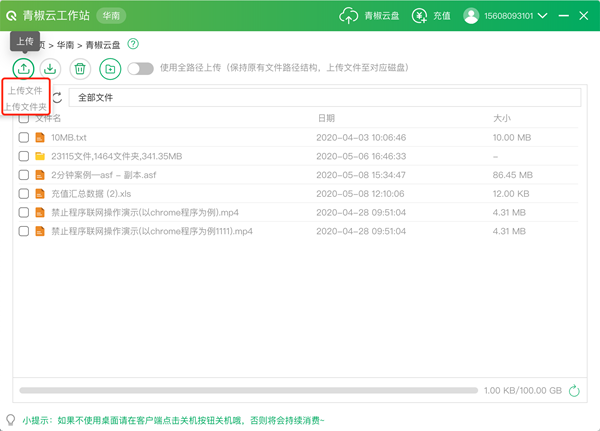Screen dimensions: 600x431
Task: Open help via green question mark icon
Action: pyautogui.click(x=133, y=44)
